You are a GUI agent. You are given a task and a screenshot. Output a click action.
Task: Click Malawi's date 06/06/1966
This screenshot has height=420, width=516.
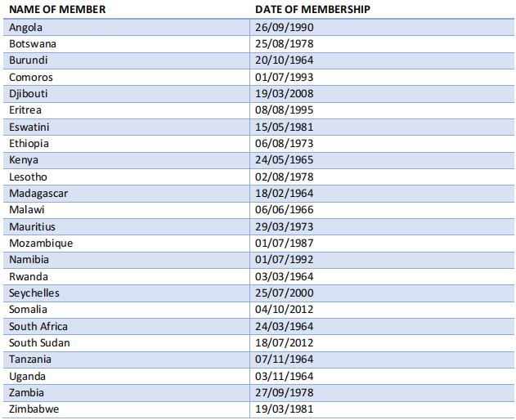pyautogui.click(x=285, y=210)
